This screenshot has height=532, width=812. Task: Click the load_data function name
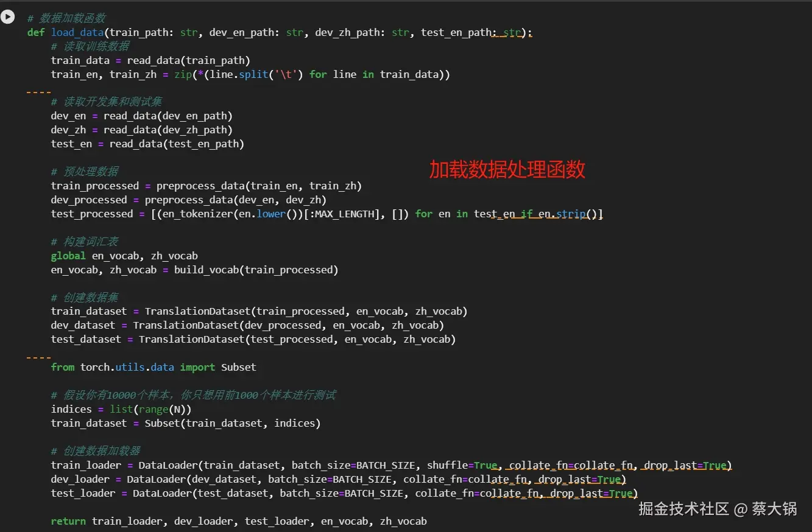coord(77,32)
